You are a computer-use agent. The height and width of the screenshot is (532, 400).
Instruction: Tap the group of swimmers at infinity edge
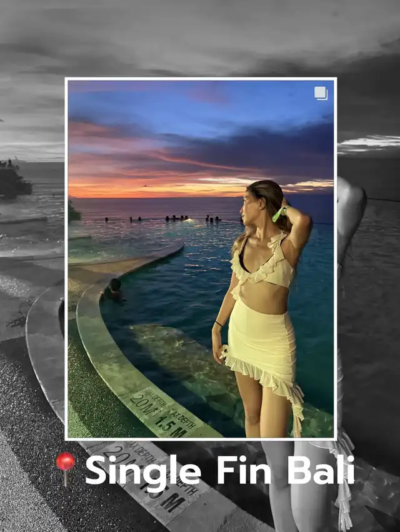175,219
